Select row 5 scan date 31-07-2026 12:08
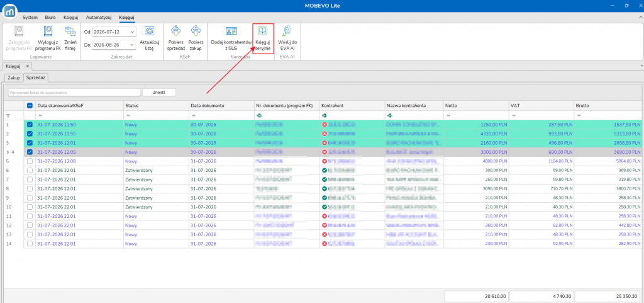The image size is (644, 303). click(56, 161)
